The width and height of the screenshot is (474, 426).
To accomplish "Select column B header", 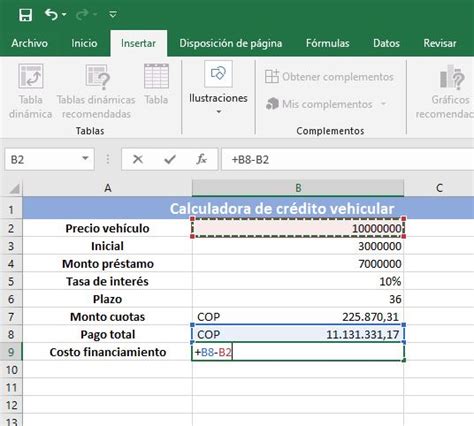I will pyautogui.click(x=298, y=188).
